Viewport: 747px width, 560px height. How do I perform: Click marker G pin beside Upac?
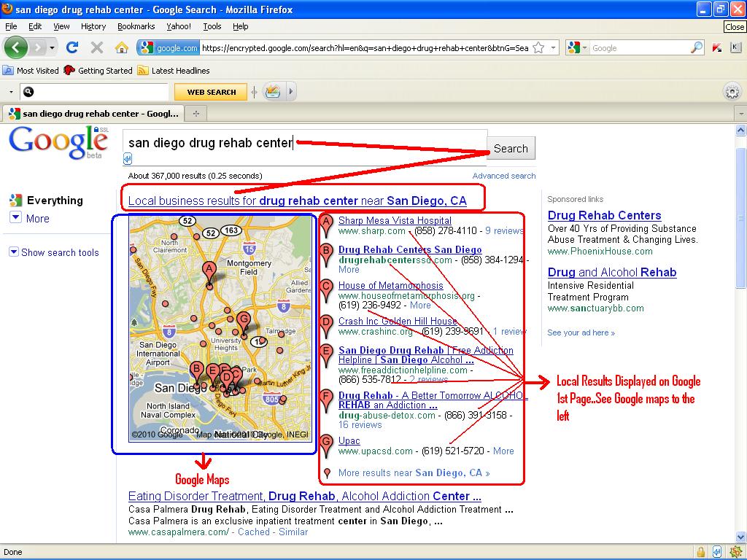[326, 446]
